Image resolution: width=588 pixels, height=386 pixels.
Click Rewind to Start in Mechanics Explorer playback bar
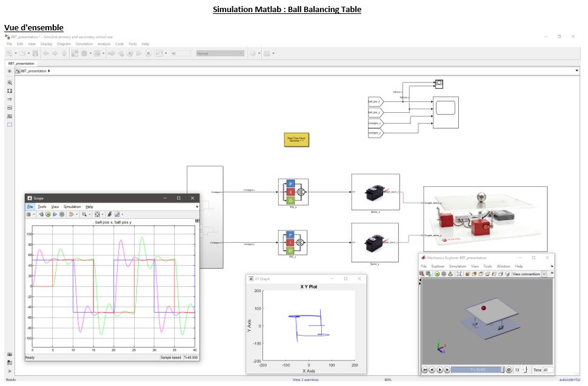[x=425, y=370]
